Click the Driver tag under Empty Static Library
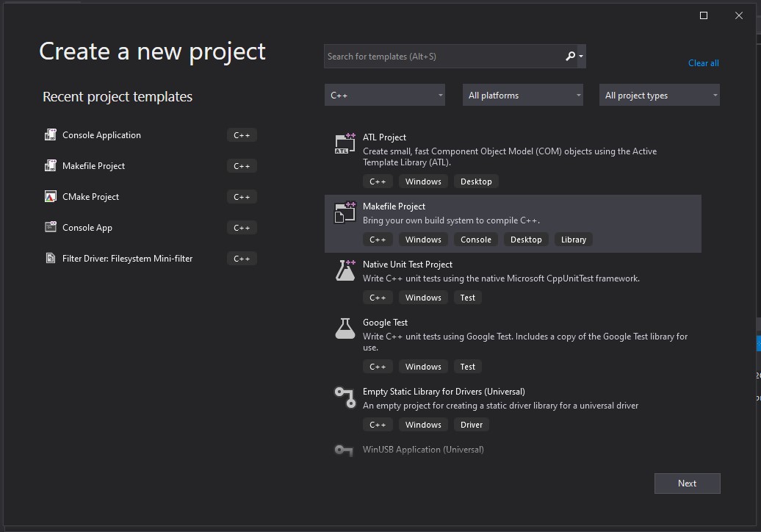Image resolution: width=761 pixels, height=532 pixels. tap(472, 425)
